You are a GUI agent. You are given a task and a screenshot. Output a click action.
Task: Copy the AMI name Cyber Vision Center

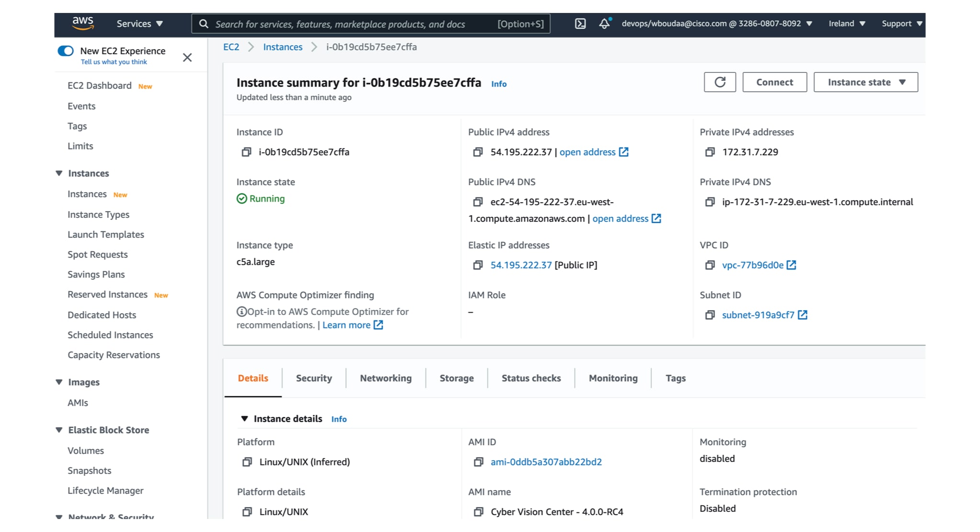coord(478,511)
